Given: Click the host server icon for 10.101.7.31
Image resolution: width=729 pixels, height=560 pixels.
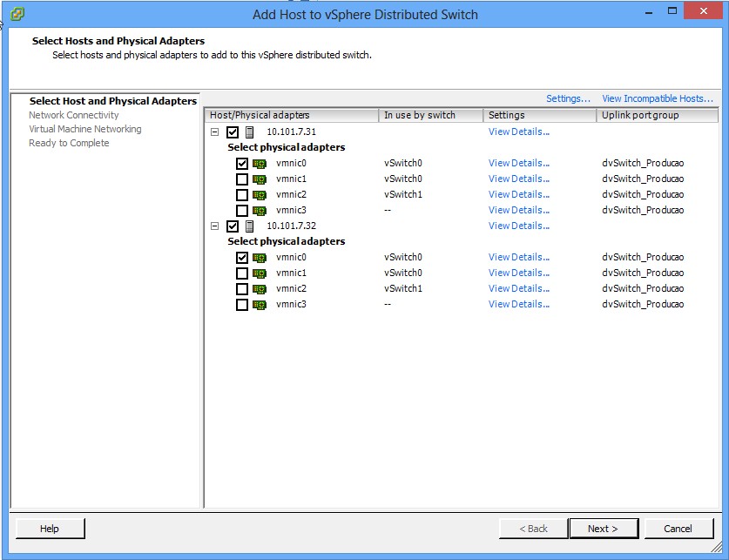Looking at the screenshot, I should pos(250,132).
